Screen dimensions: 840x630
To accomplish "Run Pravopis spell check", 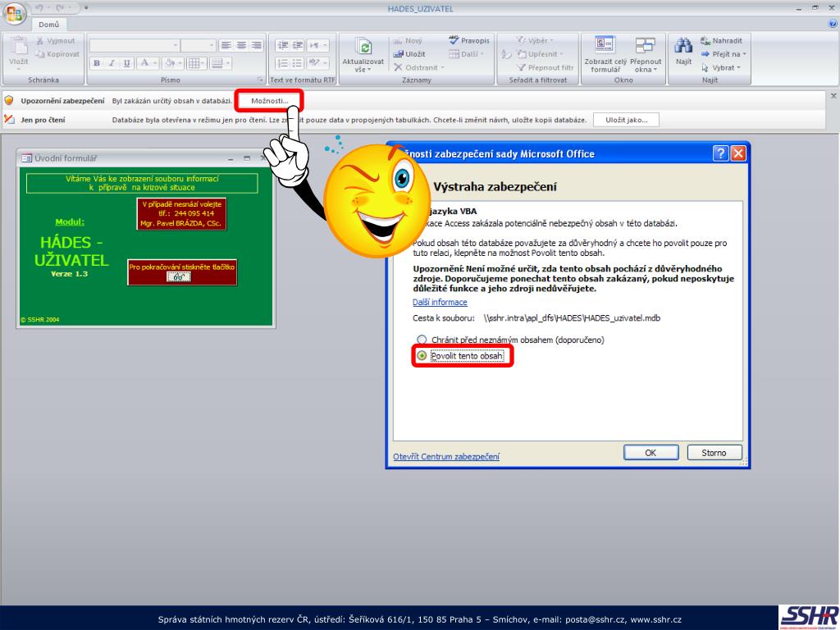I will click(469, 41).
